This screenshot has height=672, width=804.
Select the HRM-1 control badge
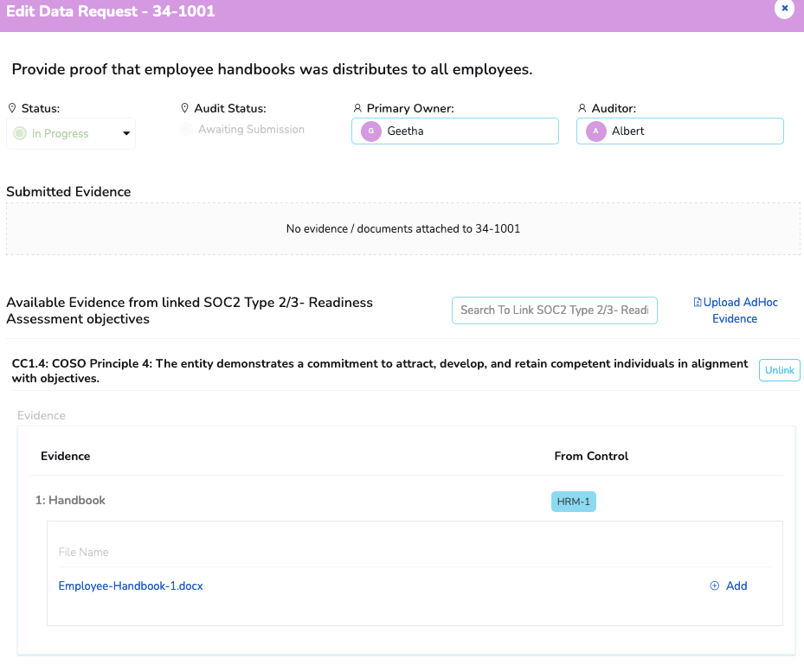tap(573, 501)
